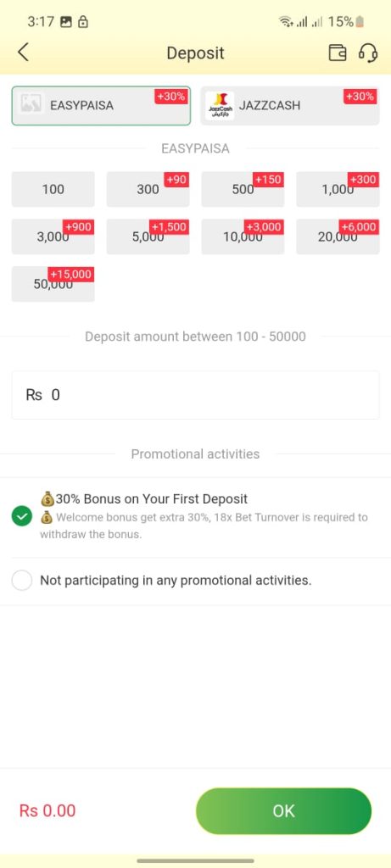Tap the back arrow icon

(23, 53)
